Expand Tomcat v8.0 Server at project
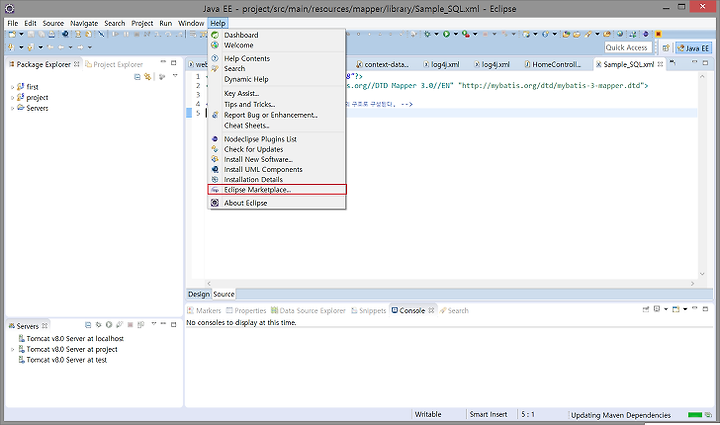This screenshot has height=425, width=720. point(12,349)
